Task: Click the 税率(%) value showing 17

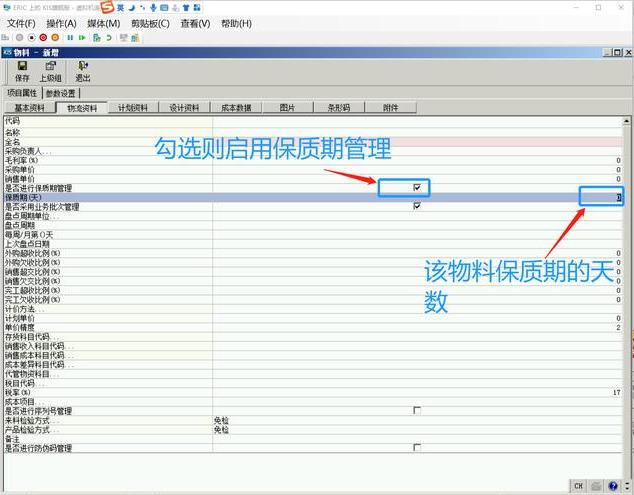Action: point(616,392)
